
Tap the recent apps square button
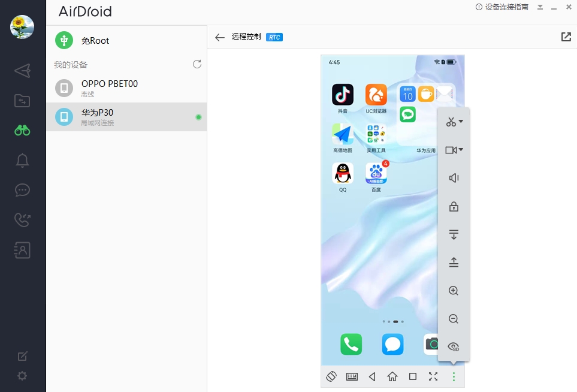click(413, 376)
